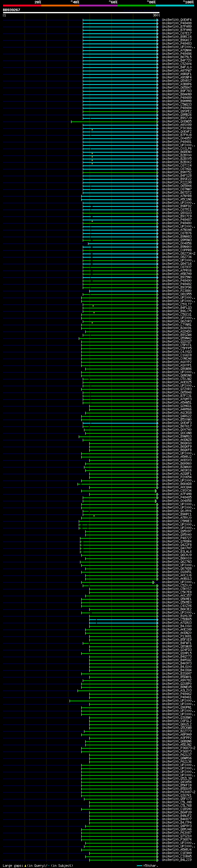Select hit UniRef100_C5WQ33

[x=177, y=104]
